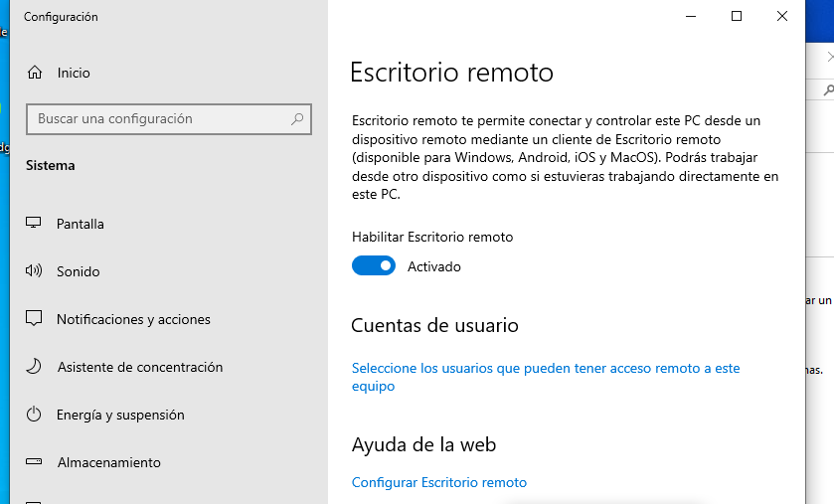The height and width of the screenshot is (504, 834).
Task: Click the magnifier icon in search box
Action: coord(297,119)
